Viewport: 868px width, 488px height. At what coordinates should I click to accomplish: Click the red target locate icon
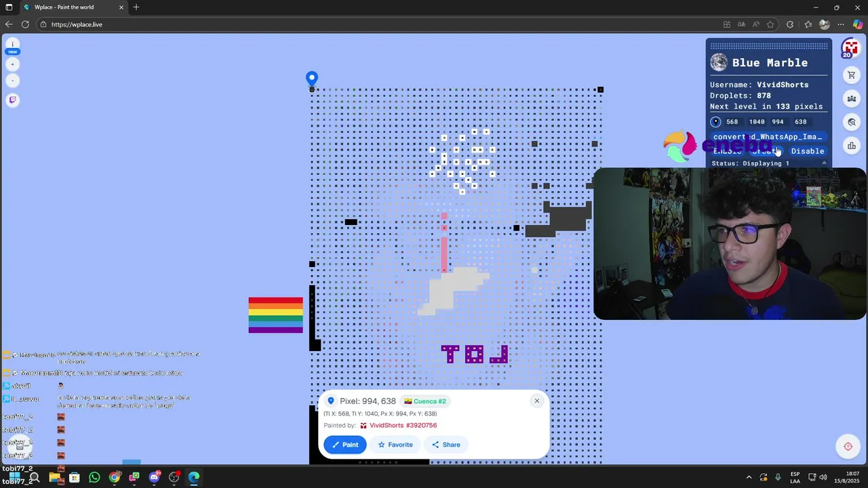848,447
